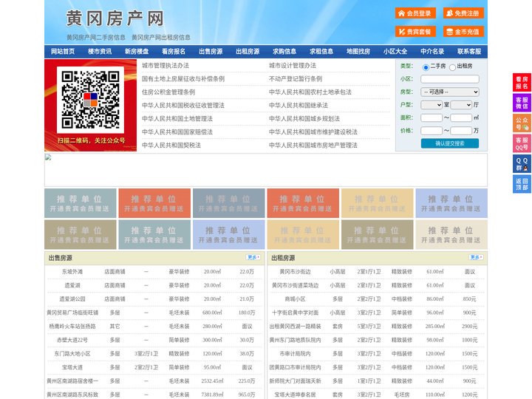Expand the 房型 可选择 dropdown
Viewport: 532px width, 399px height.
pyautogui.click(x=450, y=92)
